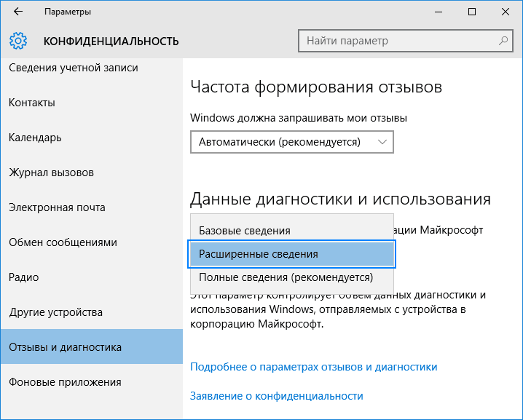This screenshot has height=420, width=523.
Task: Select Отзывы и диагностика sidebar item
Action: pos(66,347)
